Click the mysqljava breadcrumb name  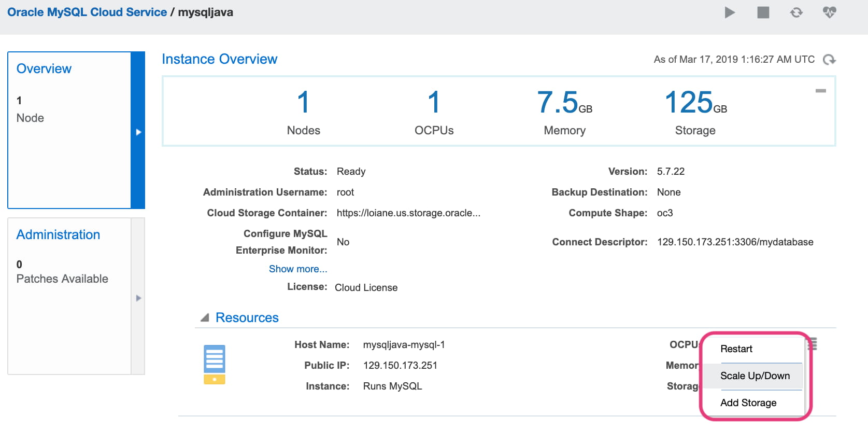pyautogui.click(x=206, y=12)
